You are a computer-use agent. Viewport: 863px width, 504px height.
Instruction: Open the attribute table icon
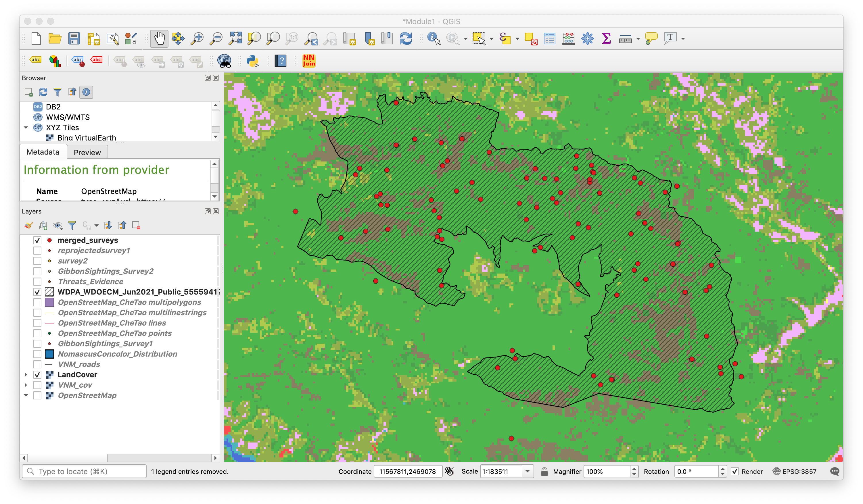point(549,38)
